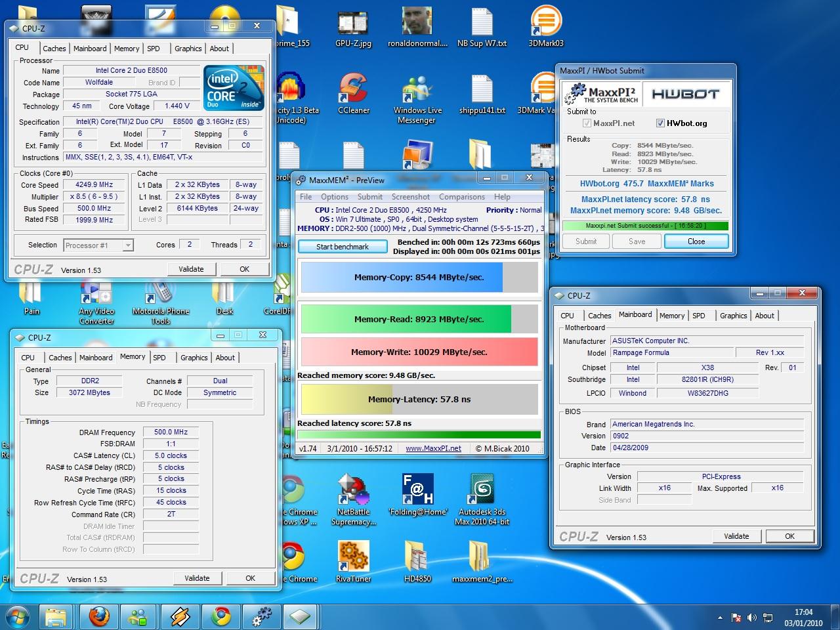Launch Any Video Converter desktop icon
Image resolution: width=840 pixels, height=630 pixels.
[96, 302]
